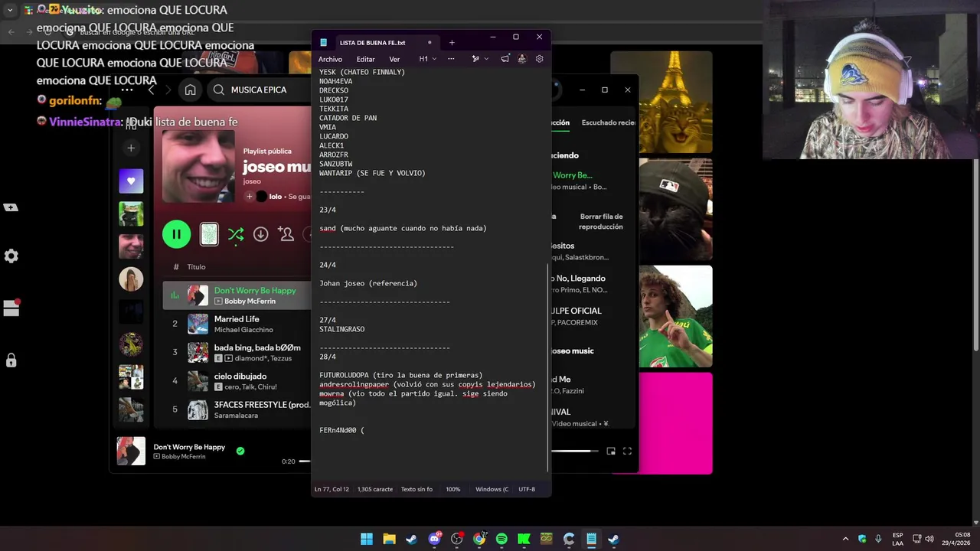The width and height of the screenshot is (980, 551).
Task: Toggle shuffle in the Spotify playlist
Action: pos(236,234)
